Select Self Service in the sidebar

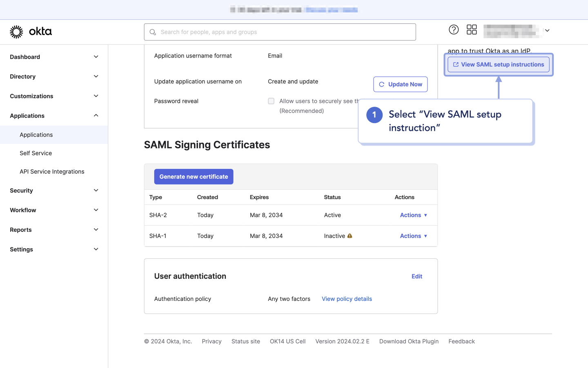click(x=36, y=153)
